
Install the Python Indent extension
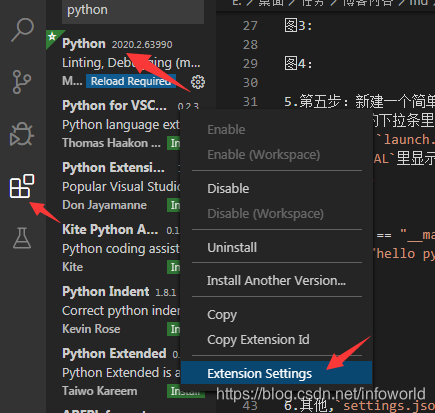click(174, 329)
